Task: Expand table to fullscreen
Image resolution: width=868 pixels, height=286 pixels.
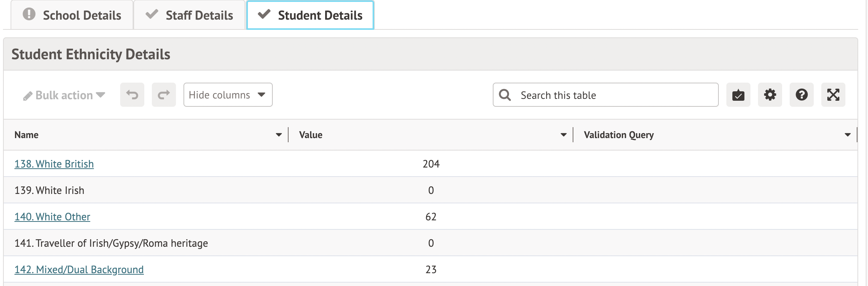Action: coord(833,95)
